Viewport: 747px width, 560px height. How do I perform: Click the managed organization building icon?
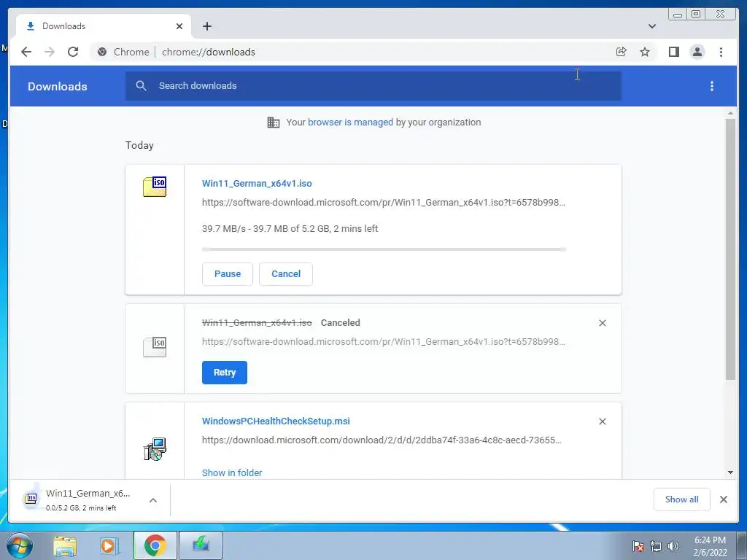coord(274,122)
